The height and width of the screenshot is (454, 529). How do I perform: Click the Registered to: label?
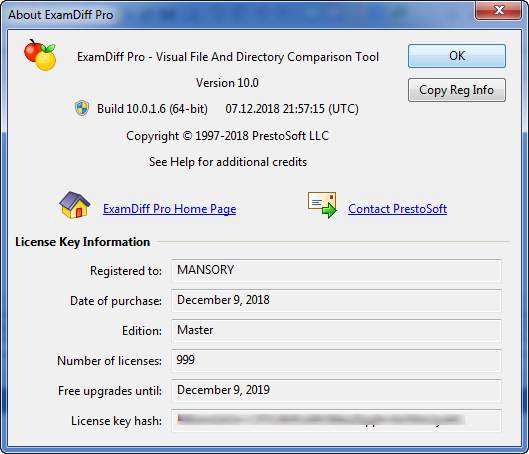click(126, 271)
